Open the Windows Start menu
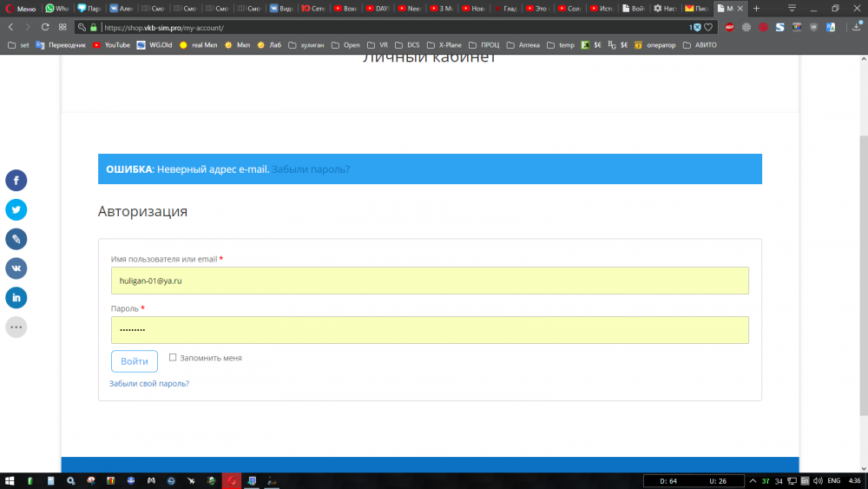This screenshot has height=489, width=868. coord(10,480)
